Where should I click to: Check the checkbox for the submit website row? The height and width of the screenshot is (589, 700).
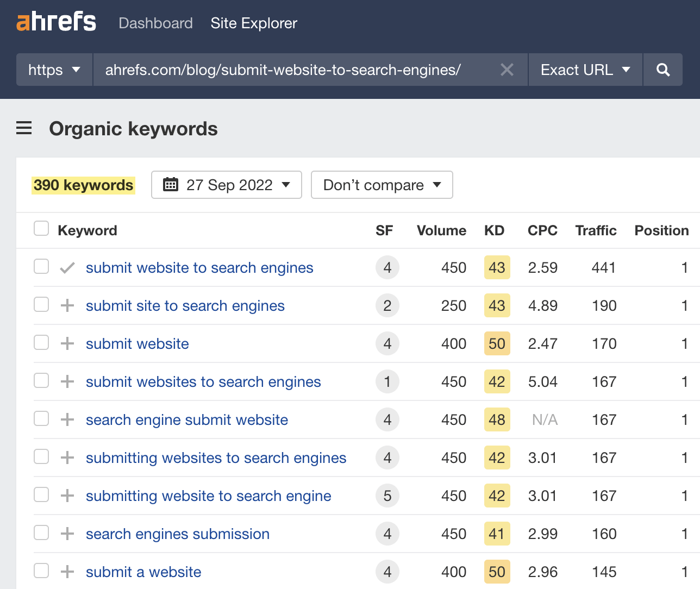(41, 342)
